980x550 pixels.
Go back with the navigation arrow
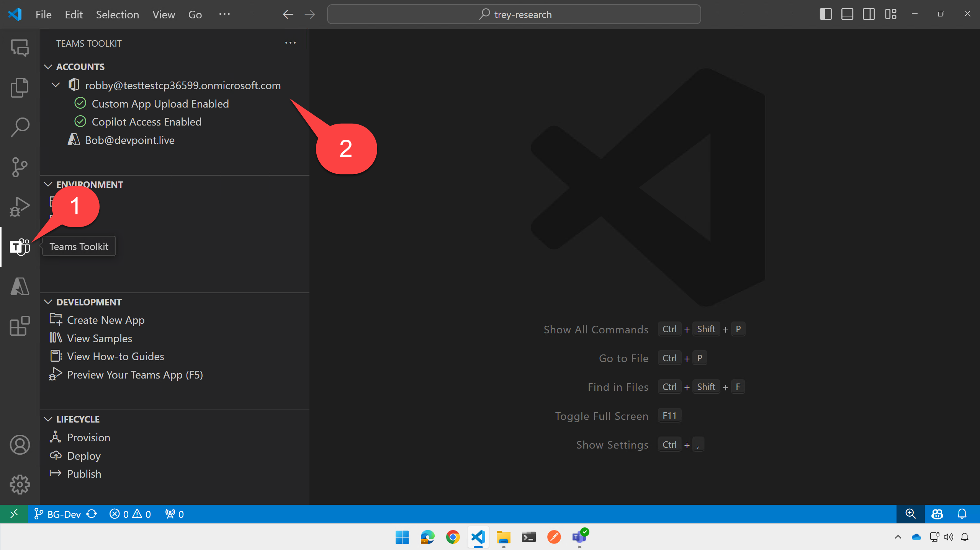288,15
